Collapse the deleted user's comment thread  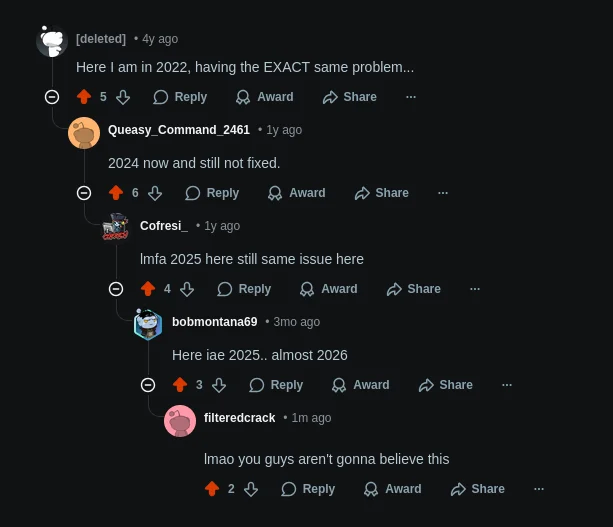(x=52, y=97)
